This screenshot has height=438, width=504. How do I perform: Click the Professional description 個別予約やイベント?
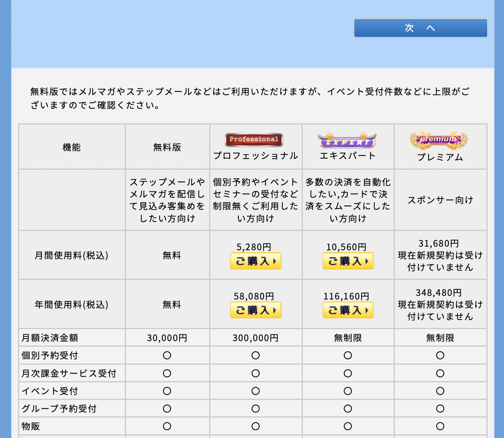click(256, 200)
